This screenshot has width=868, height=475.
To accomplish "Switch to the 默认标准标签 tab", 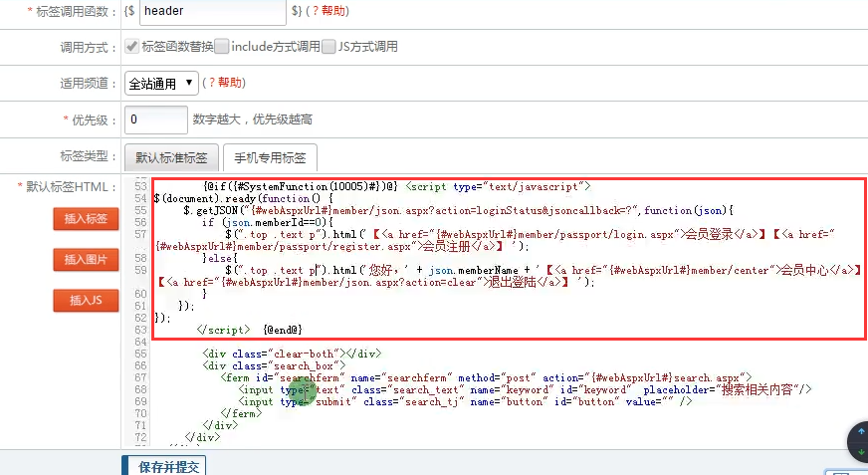I will [x=171, y=157].
